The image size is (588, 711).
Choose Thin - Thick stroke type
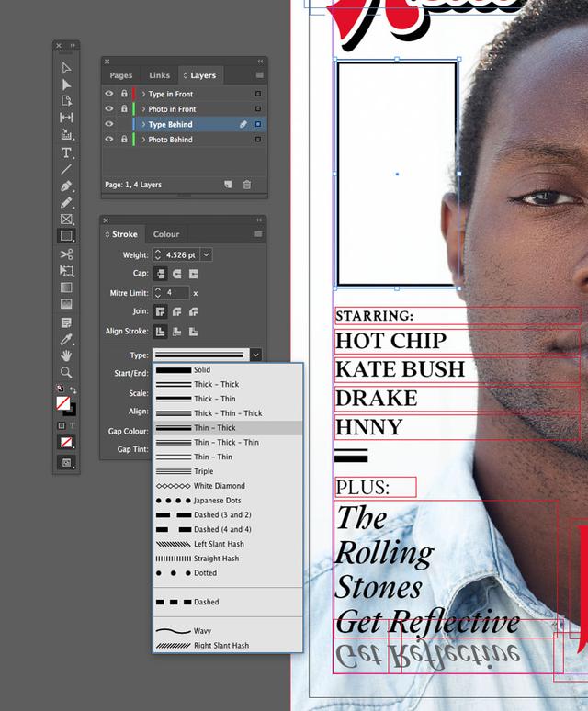[x=228, y=428]
